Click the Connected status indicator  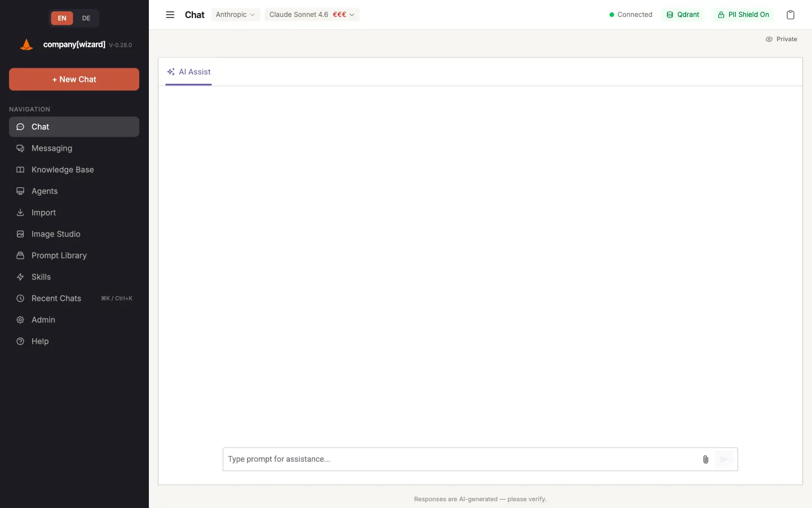coord(630,15)
